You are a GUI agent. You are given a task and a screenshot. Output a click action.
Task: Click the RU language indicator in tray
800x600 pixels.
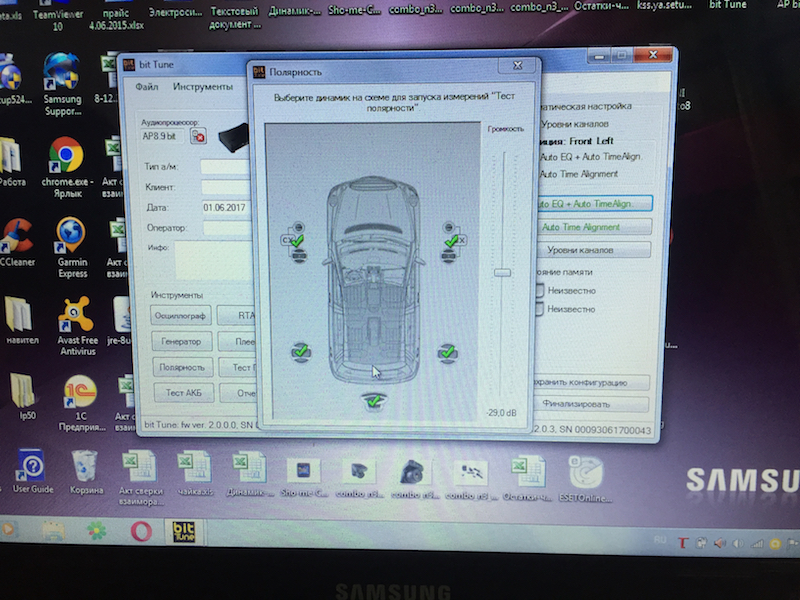[x=660, y=540]
